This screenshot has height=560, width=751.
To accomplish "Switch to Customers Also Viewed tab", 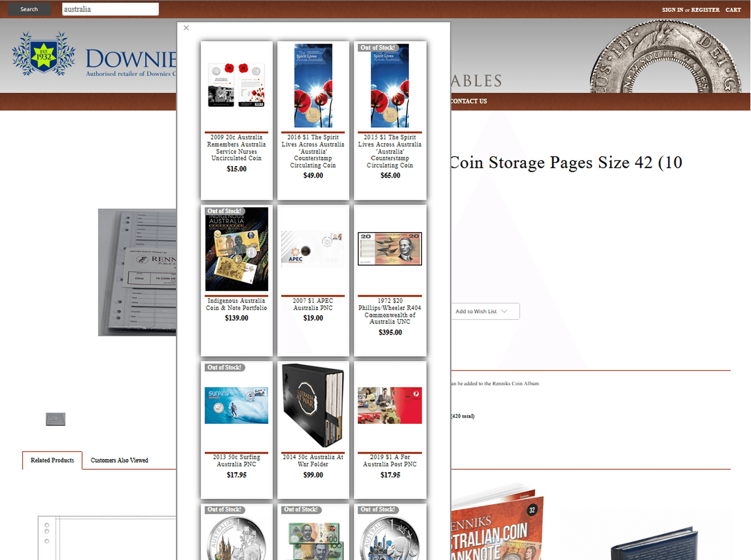I will click(x=119, y=460).
